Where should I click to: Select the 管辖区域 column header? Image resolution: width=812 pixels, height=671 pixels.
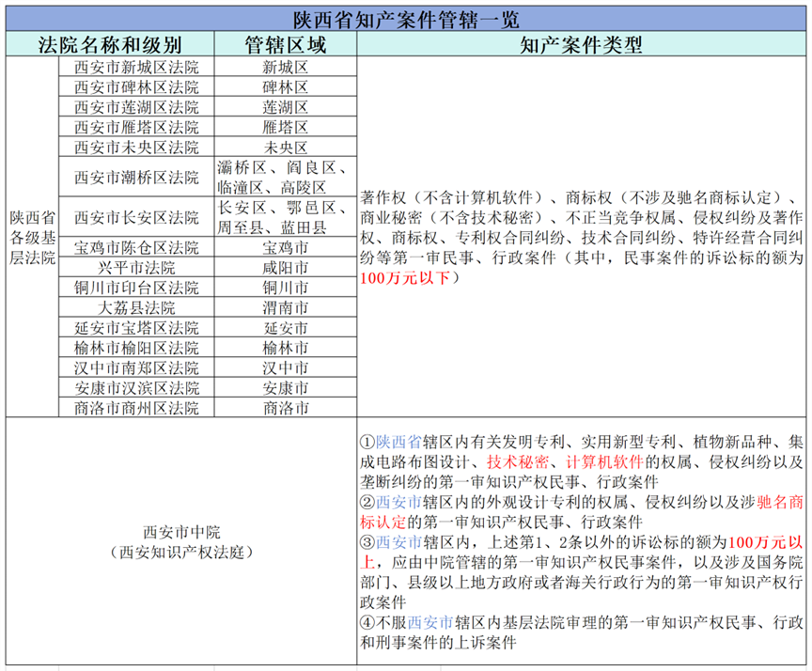pyautogui.click(x=285, y=46)
